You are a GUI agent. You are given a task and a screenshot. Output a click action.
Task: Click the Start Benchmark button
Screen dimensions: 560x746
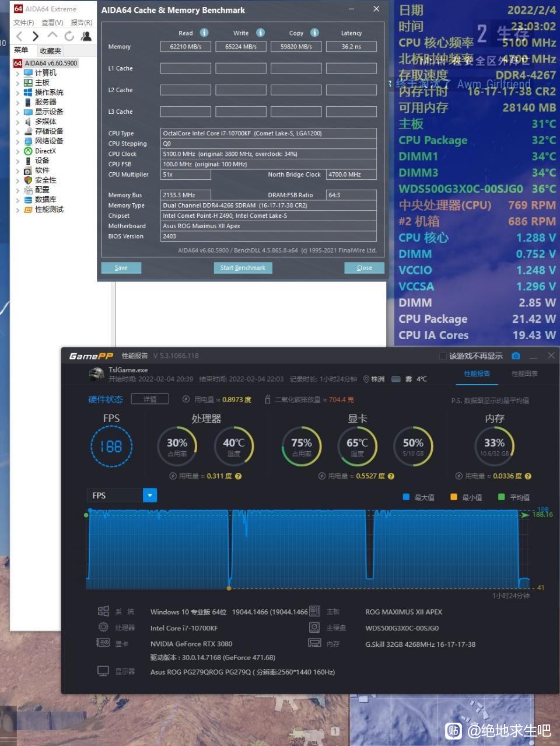243,268
